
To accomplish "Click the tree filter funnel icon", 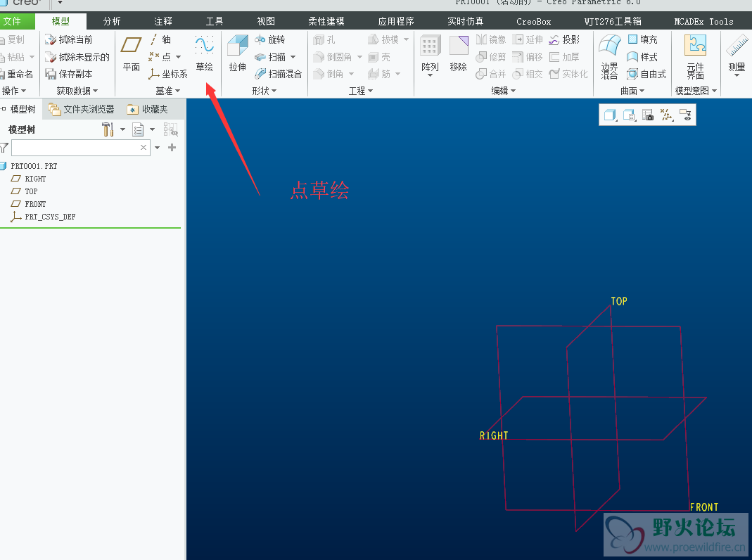I will click(4, 148).
